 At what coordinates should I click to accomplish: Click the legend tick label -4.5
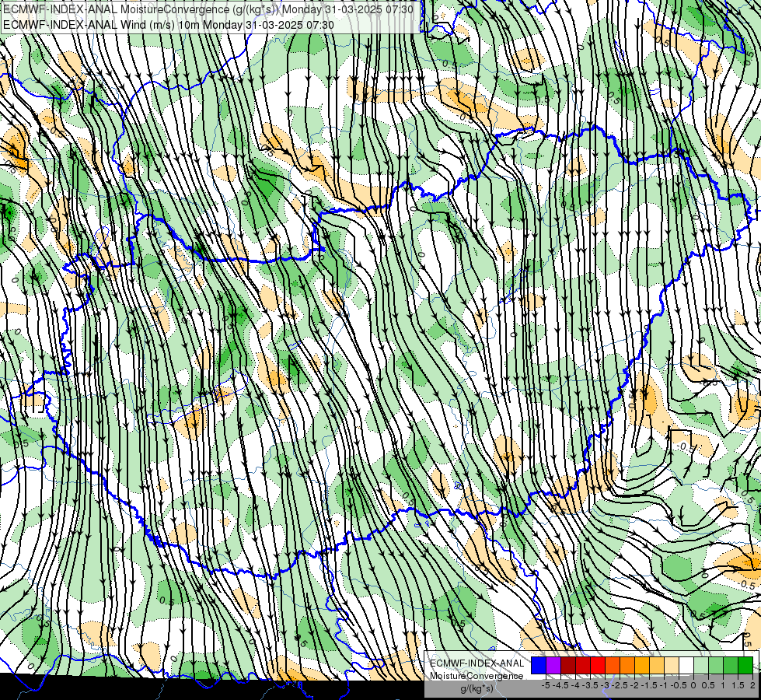[x=560, y=685]
